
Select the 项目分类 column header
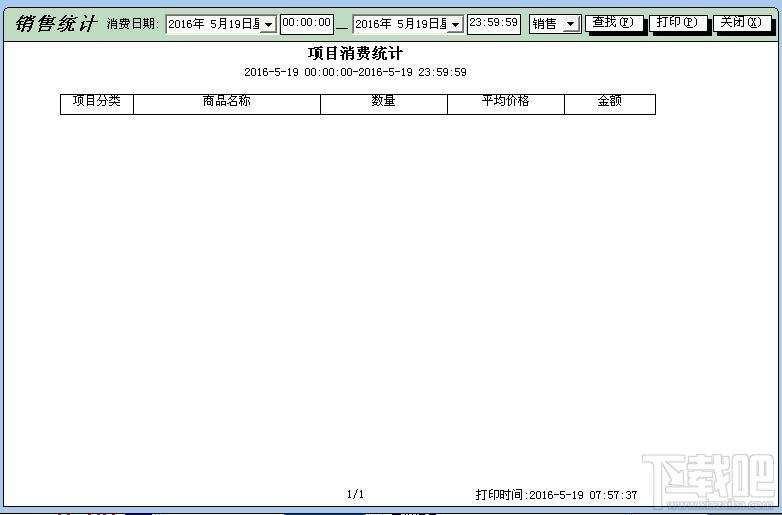pos(97,103)
